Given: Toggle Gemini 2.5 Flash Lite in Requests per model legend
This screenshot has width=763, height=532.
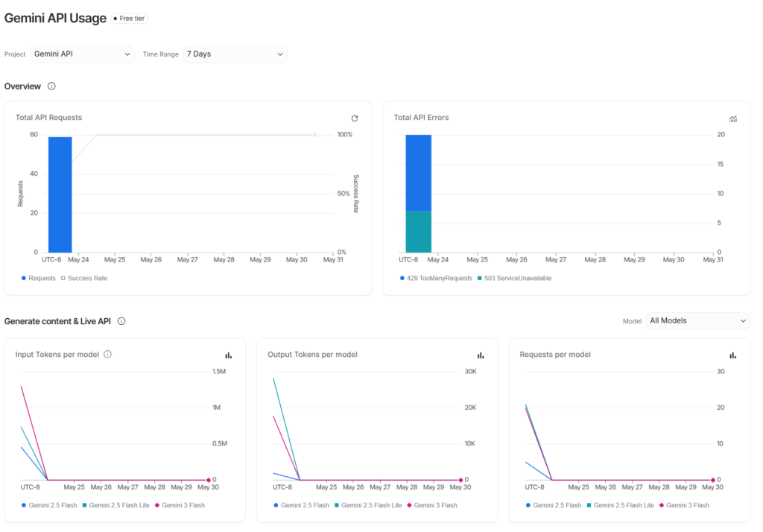Looking at the screenshot, I should tap(620, 505).
